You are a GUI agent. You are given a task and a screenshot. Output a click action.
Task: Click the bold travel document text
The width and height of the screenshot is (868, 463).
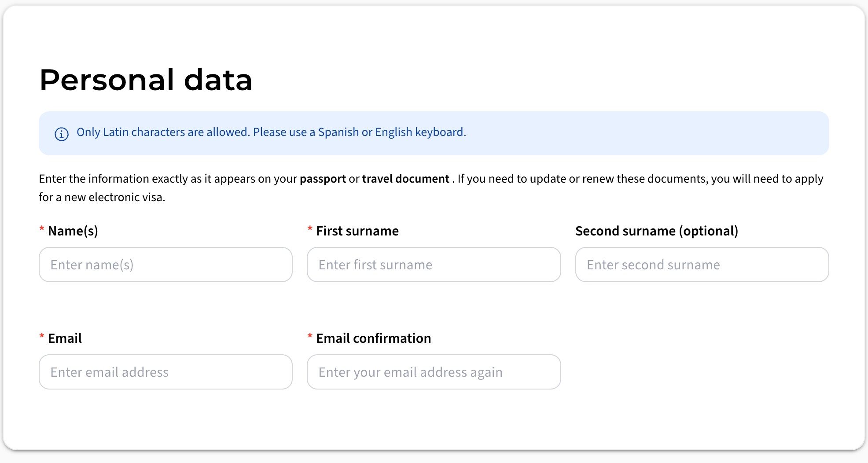pyautogui.click(x=405, y=179)
